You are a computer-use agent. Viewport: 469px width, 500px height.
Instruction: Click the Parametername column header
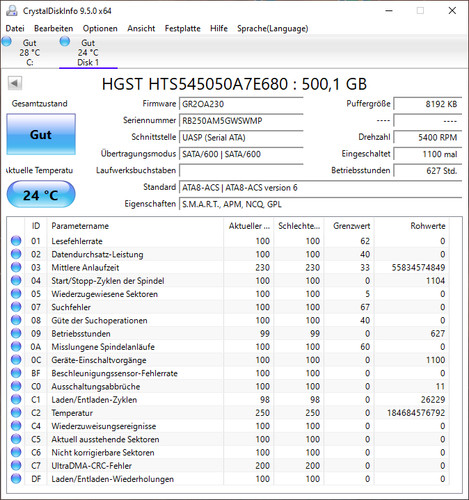pos(135,226)
